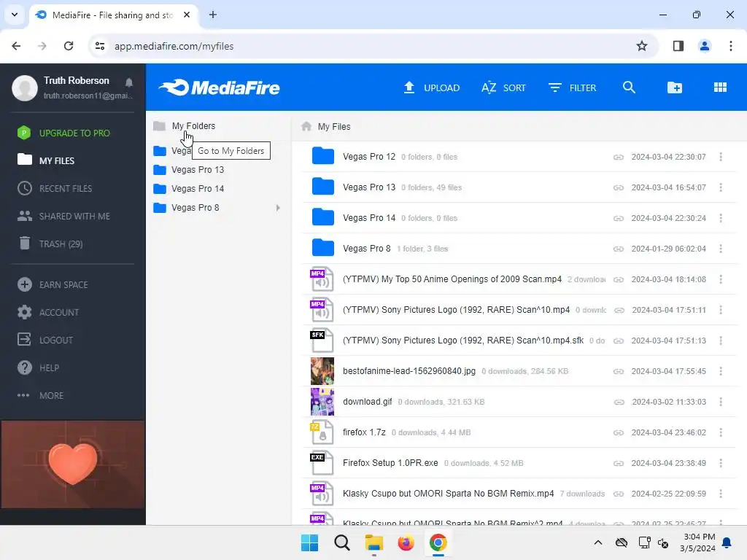This screenshot has width=747, height=560.
Task: Open more options for firefox 1.7z
Action: coord(721,432)
